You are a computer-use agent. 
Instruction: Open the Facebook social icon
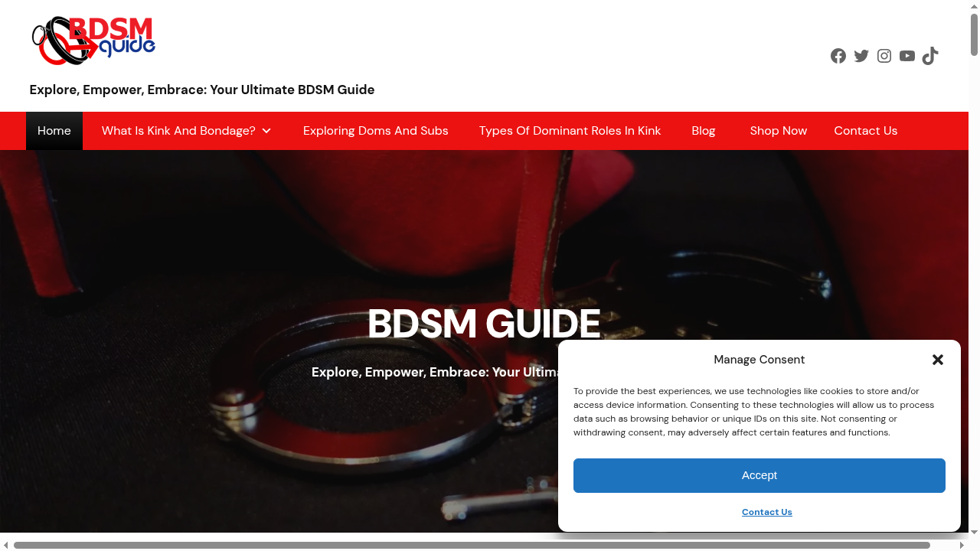pos(838,56)
